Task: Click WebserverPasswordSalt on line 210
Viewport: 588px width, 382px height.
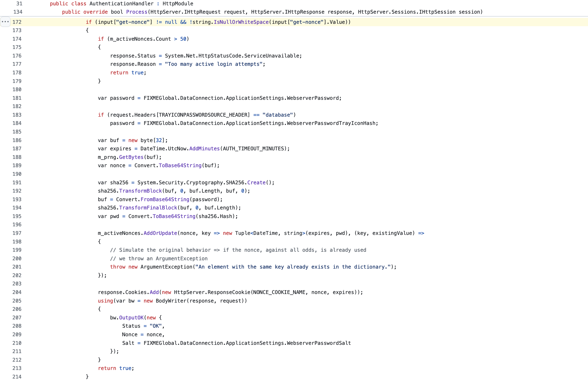Action: tap(319, 343)
